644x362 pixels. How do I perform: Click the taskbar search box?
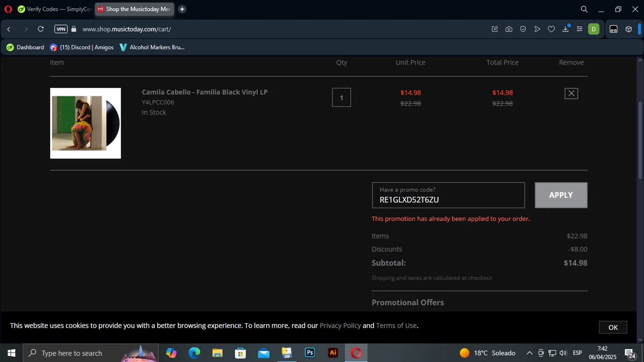[x=91, y=353]
